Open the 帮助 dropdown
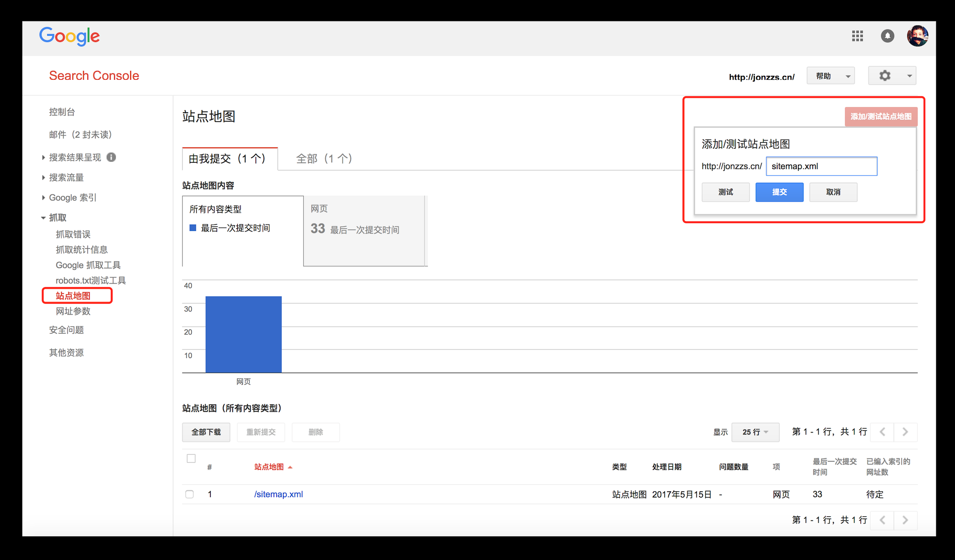Image resolution: width=955 pixels, height=560 pixels. tap(831, 76)
